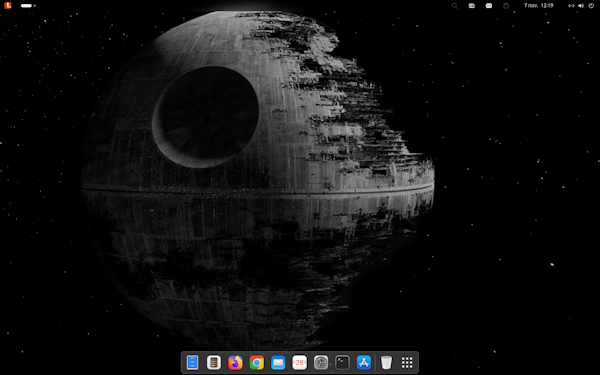Click the red logo in top-left panel
Image resolution: width=600 pixels, height=375 pixels.
coord(8,5)
